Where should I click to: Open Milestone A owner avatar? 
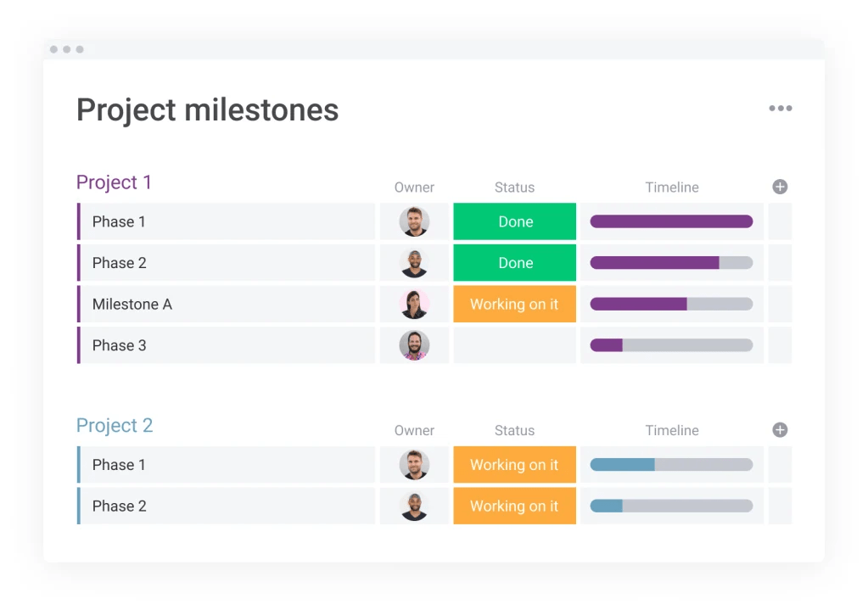click(414, 304)
